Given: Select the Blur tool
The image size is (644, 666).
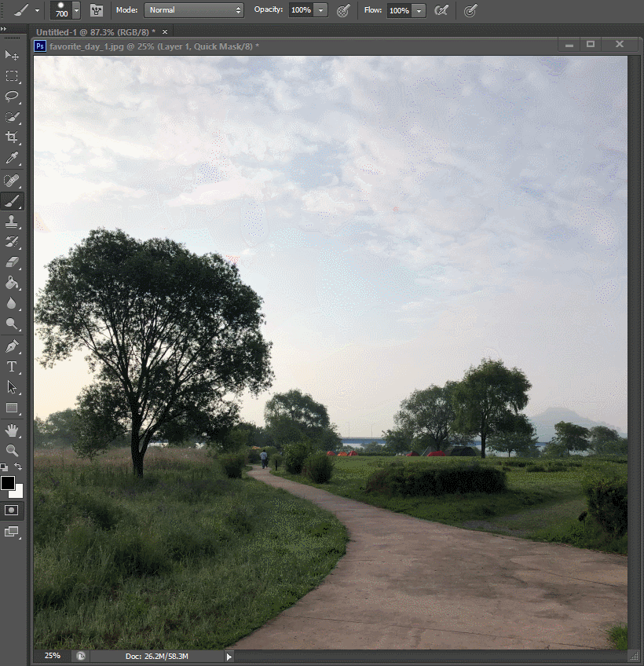Looking at the screenshot, I should point(12,303).
